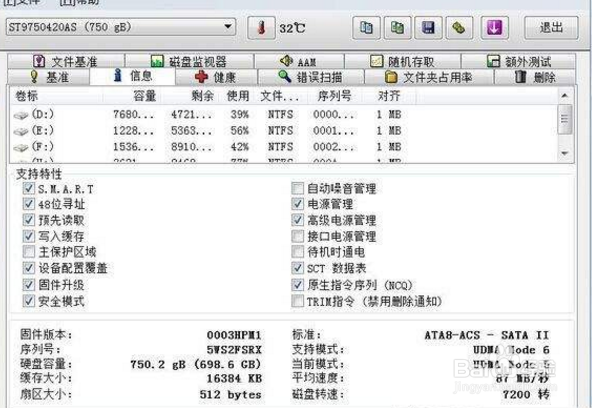Switch to the 随机存取 tab
This screenshot has height=408, width=592.
coord(402,61)
